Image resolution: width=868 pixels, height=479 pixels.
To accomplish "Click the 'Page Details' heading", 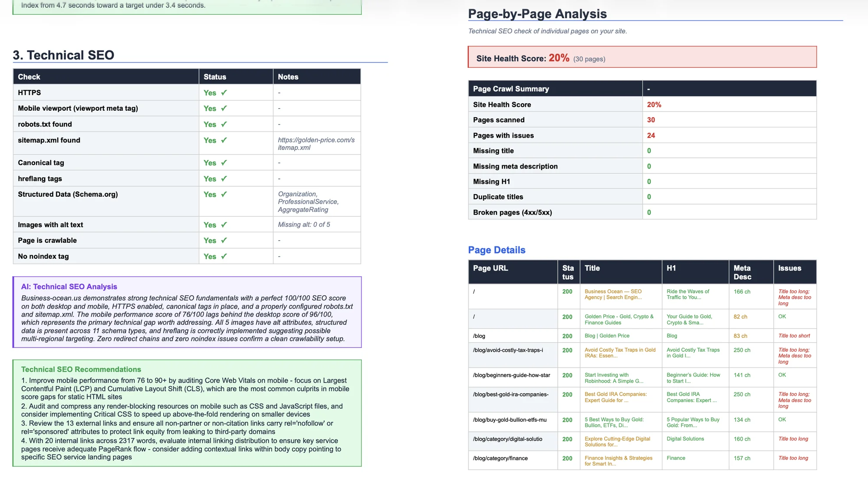I will click(x=496, y=250).
